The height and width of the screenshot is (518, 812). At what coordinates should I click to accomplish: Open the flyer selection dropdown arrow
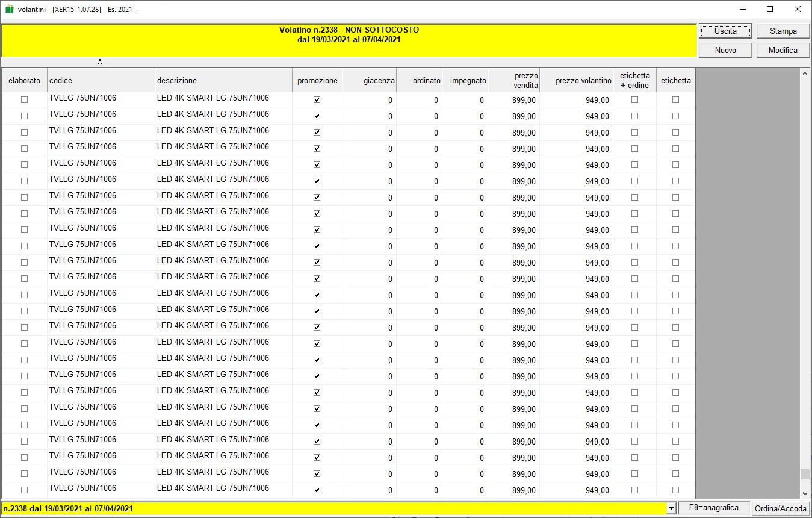[x=671, y=508]
